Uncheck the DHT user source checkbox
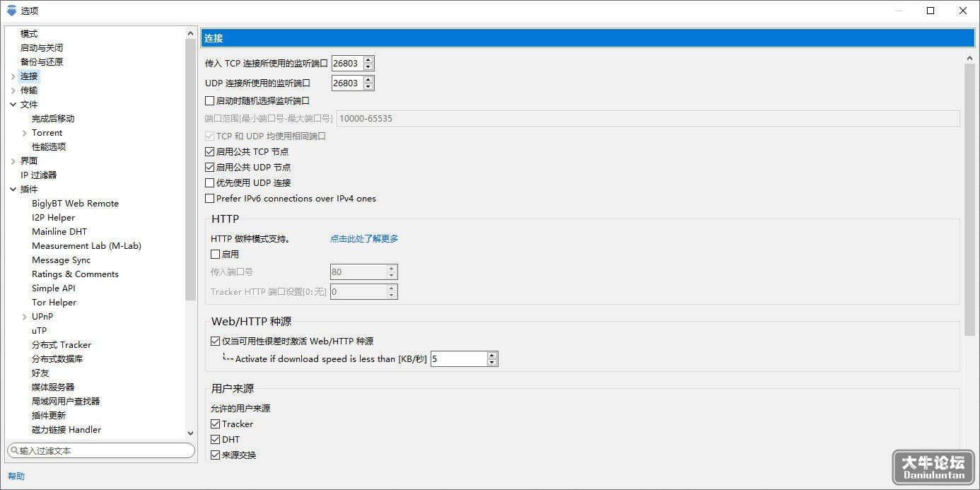Viewport: 980px width, 490px height. (x=216, y=440)
